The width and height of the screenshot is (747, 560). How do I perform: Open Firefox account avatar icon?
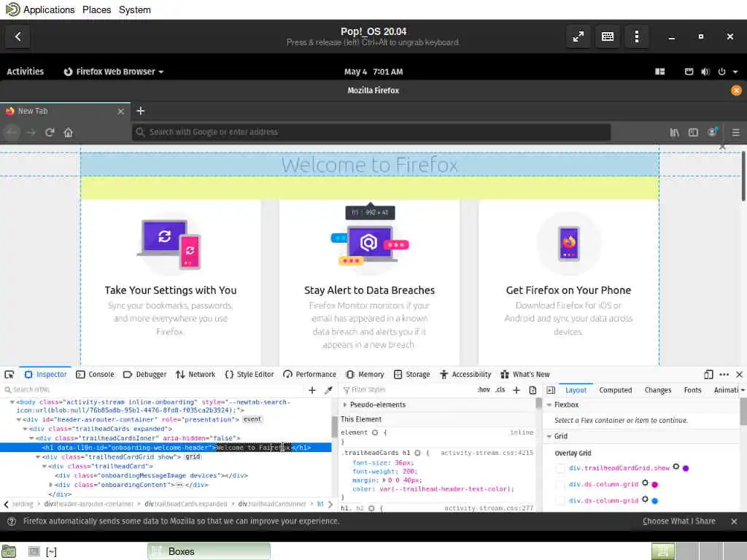[x=712, y=133]
